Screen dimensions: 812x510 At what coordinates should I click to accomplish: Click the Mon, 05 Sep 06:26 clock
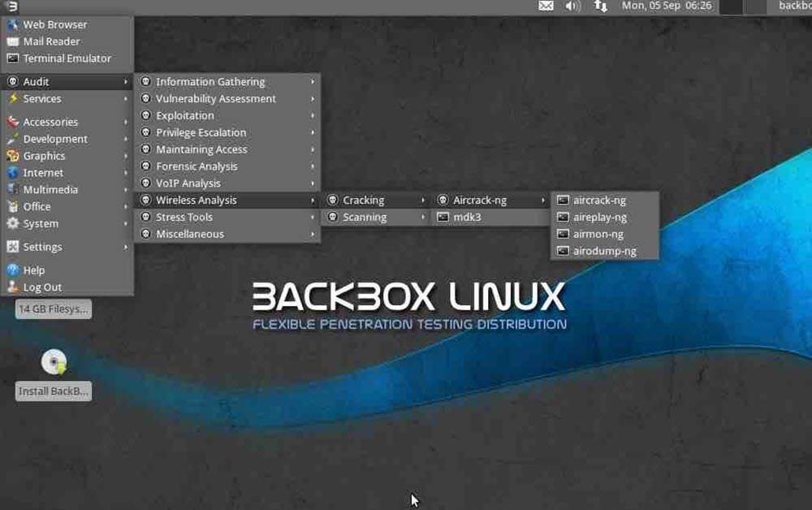tap(667, 6)
